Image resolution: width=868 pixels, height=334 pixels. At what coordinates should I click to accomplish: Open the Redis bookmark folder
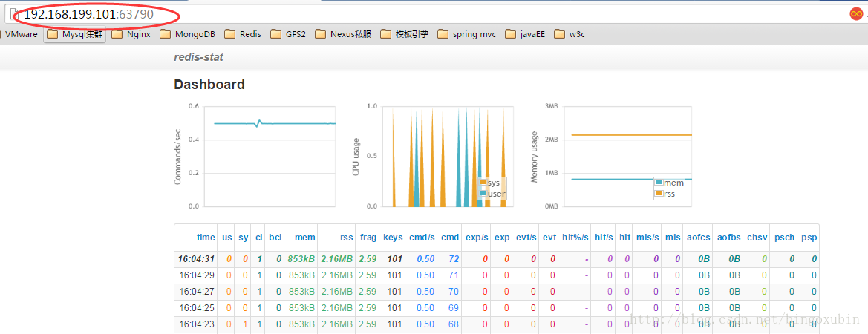(243, 34)
